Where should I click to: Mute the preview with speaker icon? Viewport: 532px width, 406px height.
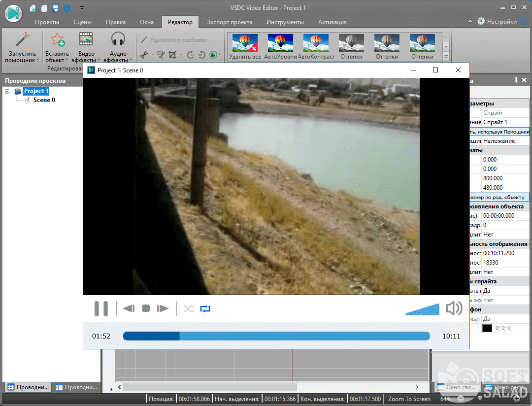pos(454,308)
